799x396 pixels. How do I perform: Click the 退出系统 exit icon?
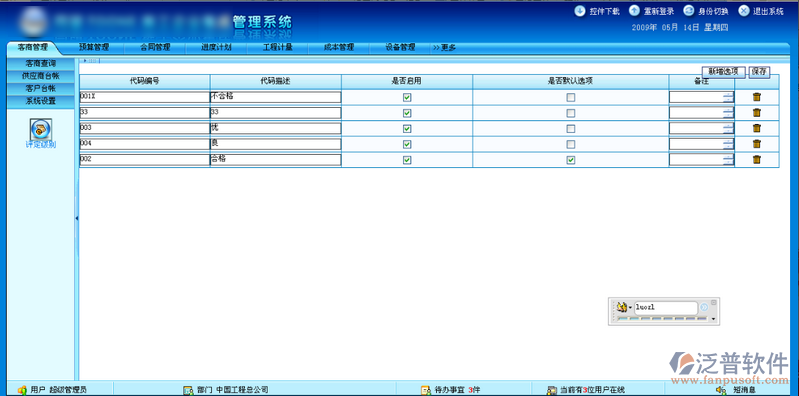[744, 11]
